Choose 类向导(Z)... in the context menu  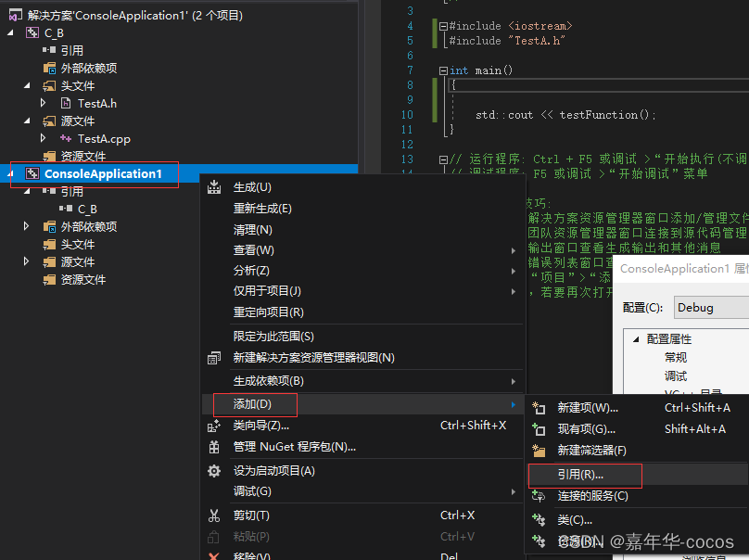362,426
